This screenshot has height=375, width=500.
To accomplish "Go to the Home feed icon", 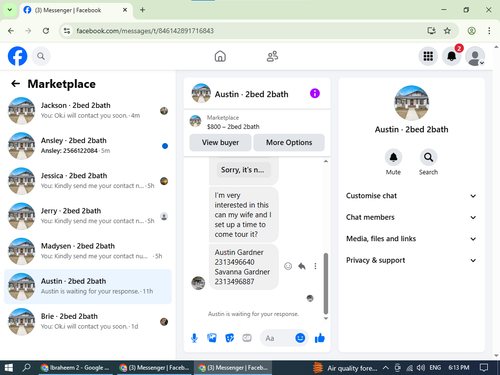I will pyautogui.click(x=220, y=56).
